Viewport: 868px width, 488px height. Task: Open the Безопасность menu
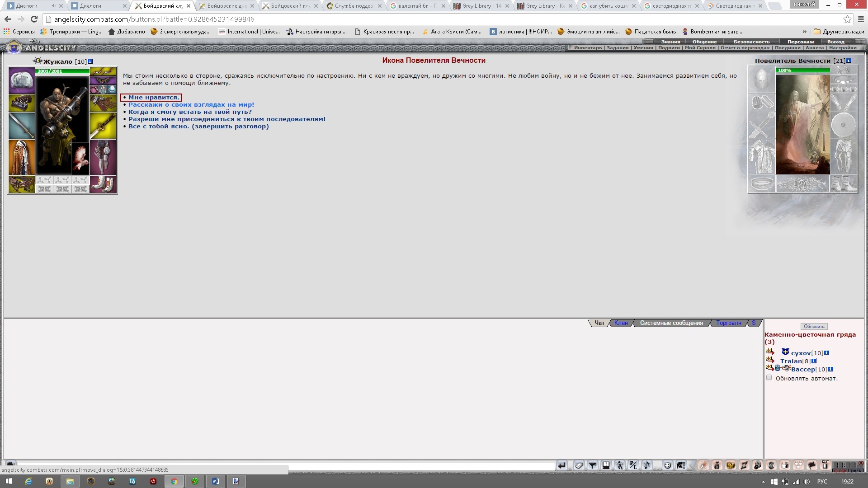tap(751, 42)
